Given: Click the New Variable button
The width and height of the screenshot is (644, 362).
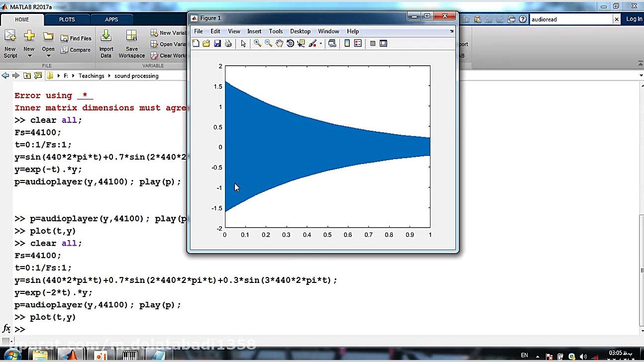Looking at the screenshot, I should coord(169,33).
